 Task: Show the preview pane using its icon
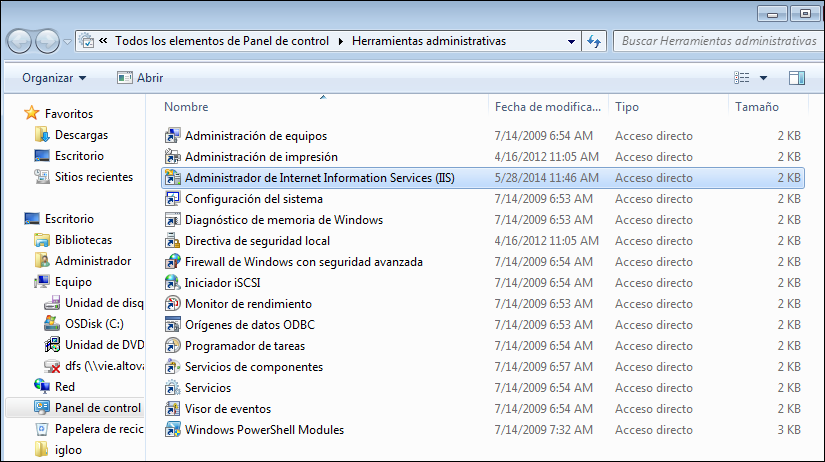coord(797,78)
